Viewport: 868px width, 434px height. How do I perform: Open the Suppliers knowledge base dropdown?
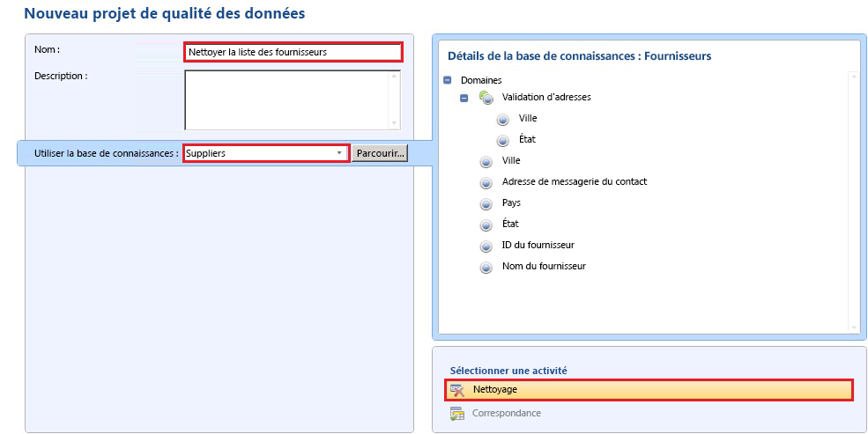[339, 153]
